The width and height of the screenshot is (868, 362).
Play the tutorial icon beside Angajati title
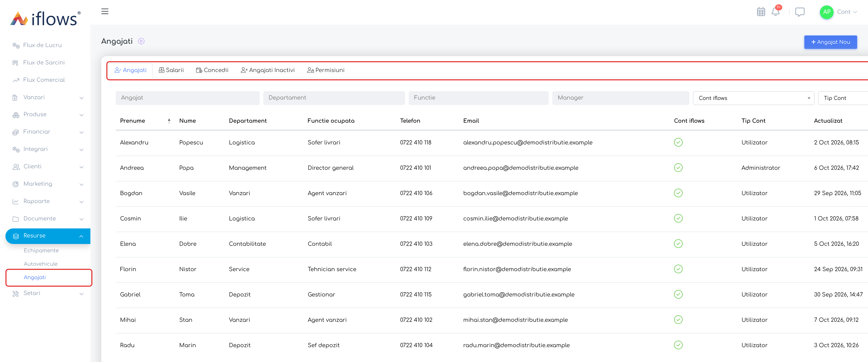coord(141,41)
